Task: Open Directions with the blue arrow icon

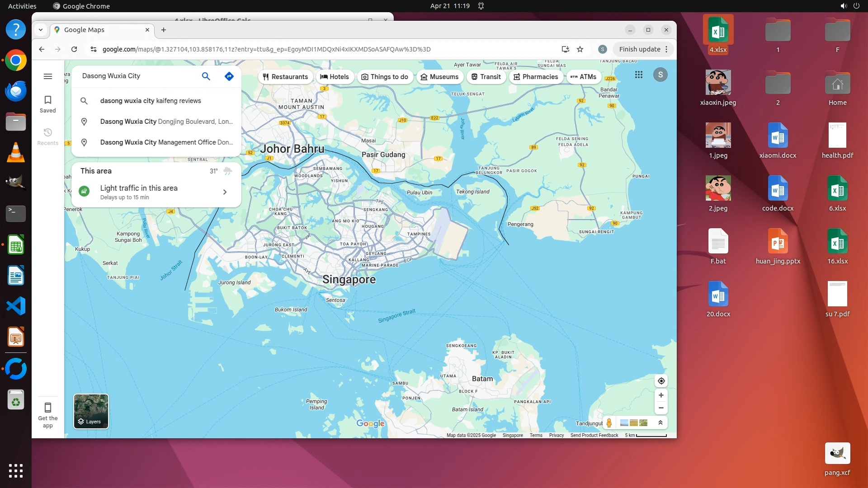Action: click(229, 76)
